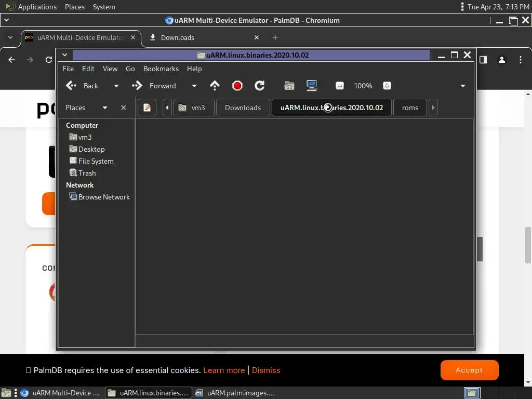Show desktop via bottom-left taskbar icon
This screenshot has height=399, width=532.
pos(6,393)
